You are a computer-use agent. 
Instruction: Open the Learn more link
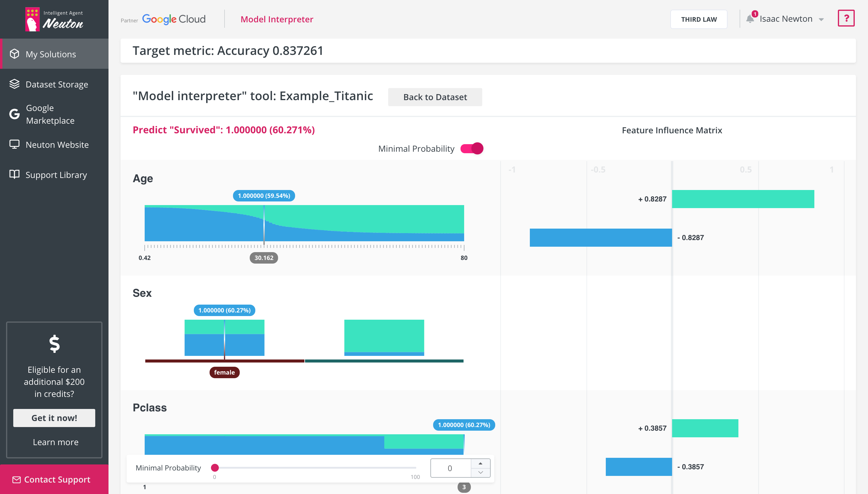[x=55, y=442]
